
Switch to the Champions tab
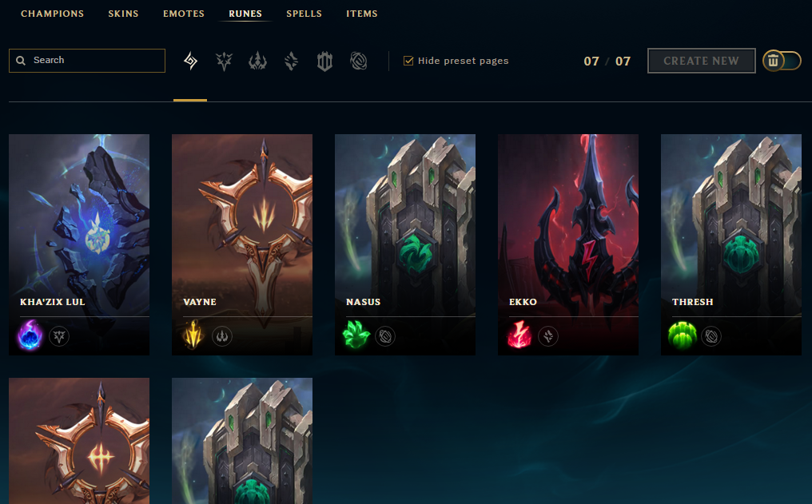(x=52, y=14)
